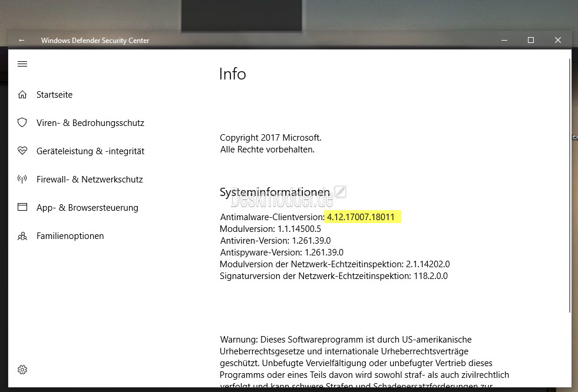Click the Info page heading
This screenshot has width=578, height=392.
[232, 74]
